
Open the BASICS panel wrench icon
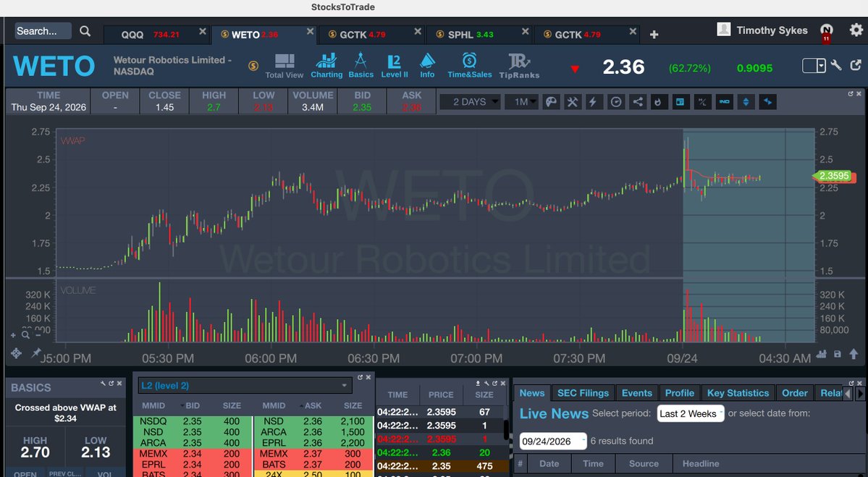coord(103,383)
